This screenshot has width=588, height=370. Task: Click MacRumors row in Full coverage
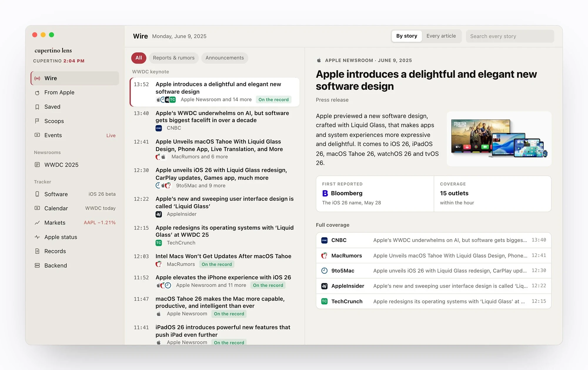point(433,255)
